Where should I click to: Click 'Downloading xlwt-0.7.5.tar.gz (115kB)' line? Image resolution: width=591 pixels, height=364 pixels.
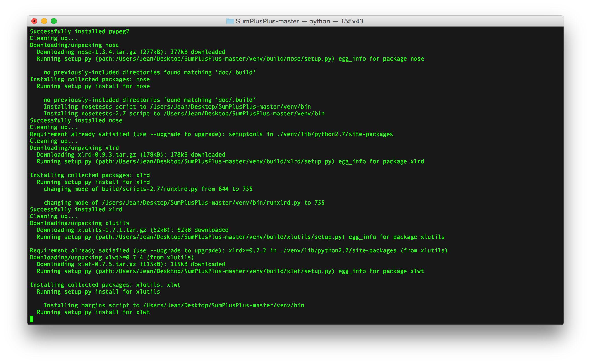click(131, 264)
